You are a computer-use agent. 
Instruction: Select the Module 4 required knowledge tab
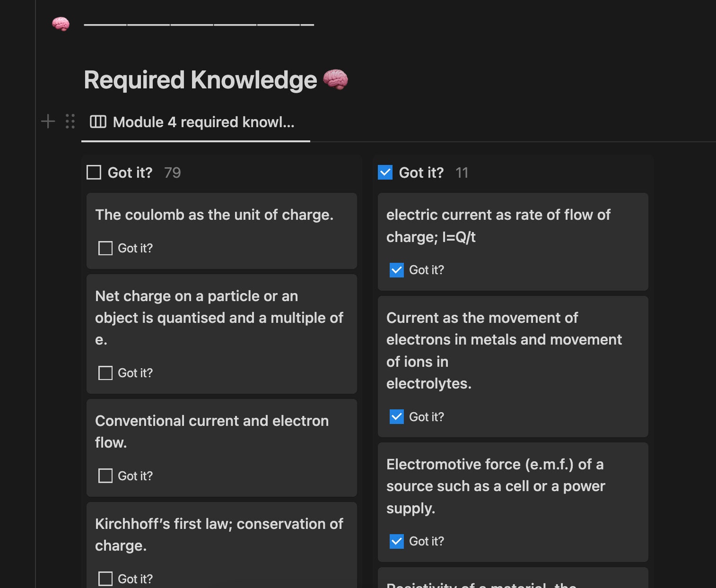195,122
